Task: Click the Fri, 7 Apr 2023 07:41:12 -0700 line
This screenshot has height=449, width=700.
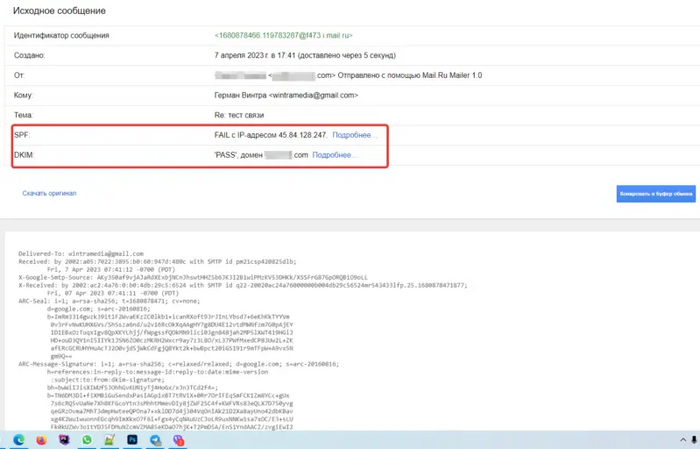Action: pyautogui.click(x=111, y=270)
